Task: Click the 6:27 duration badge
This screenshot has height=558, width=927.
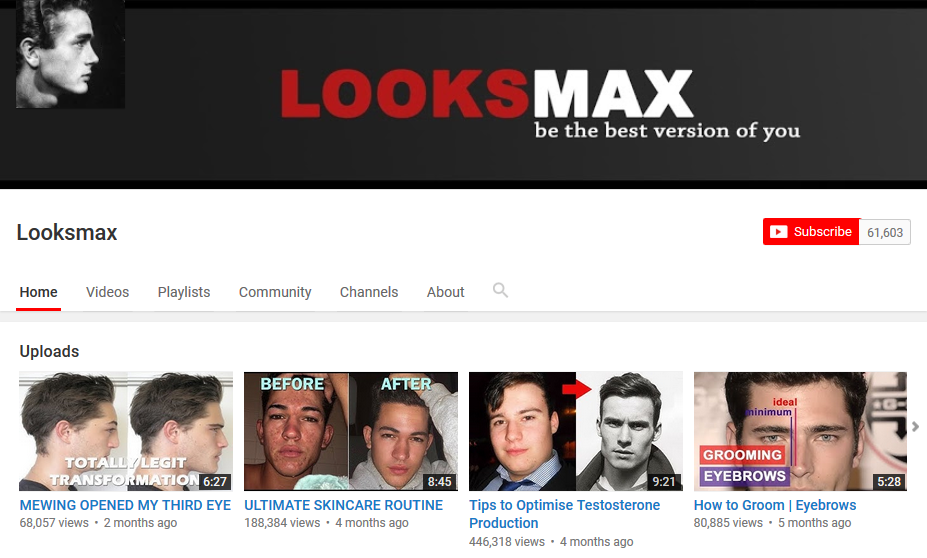Action: tap(215, 482)
